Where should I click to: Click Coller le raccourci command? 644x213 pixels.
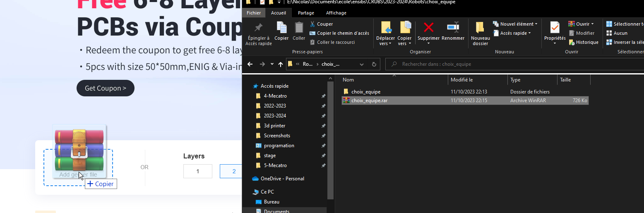pyautogui.click(x=332, y=42)
